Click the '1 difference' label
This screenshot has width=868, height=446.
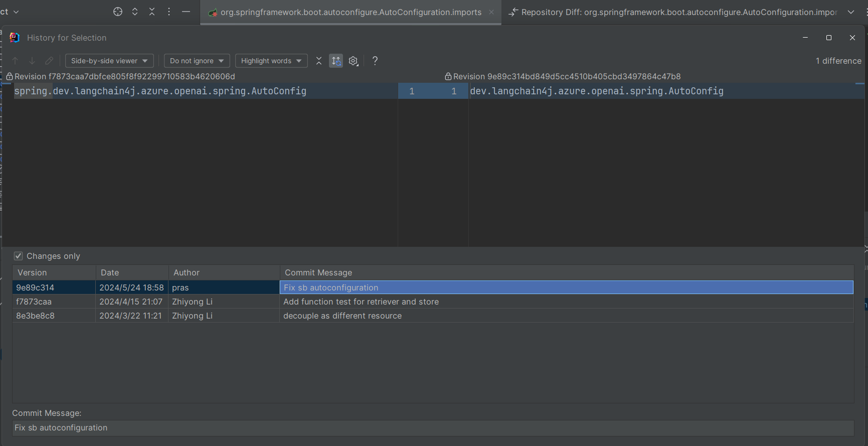(x=838, y=61)
